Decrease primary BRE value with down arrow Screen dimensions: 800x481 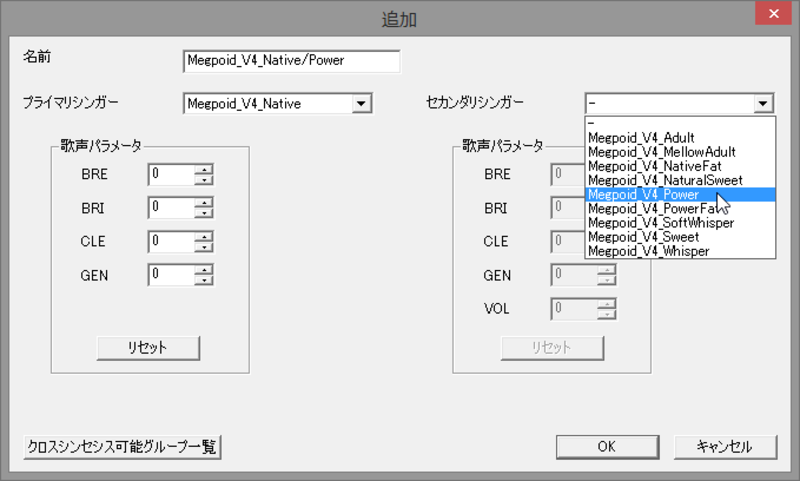click(204, 180)
